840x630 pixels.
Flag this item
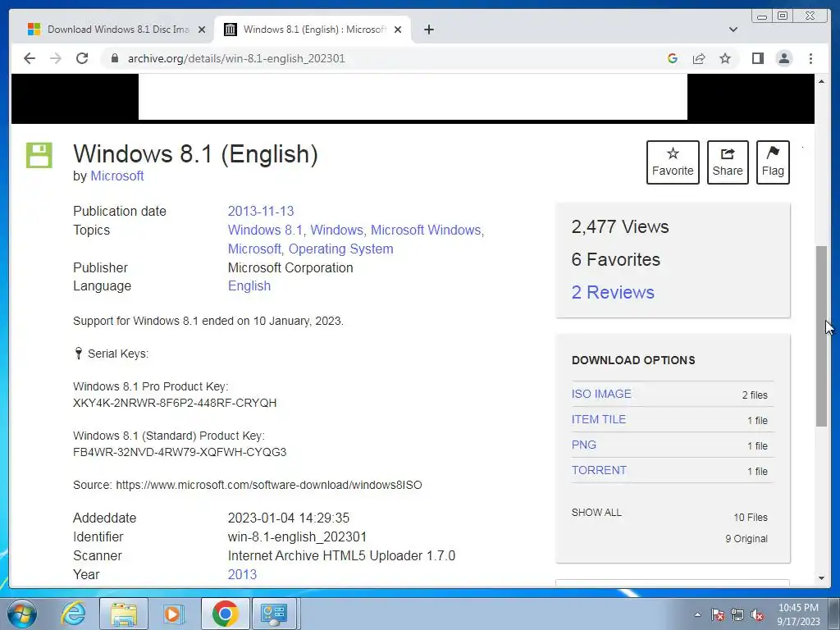tap(773, 162)
